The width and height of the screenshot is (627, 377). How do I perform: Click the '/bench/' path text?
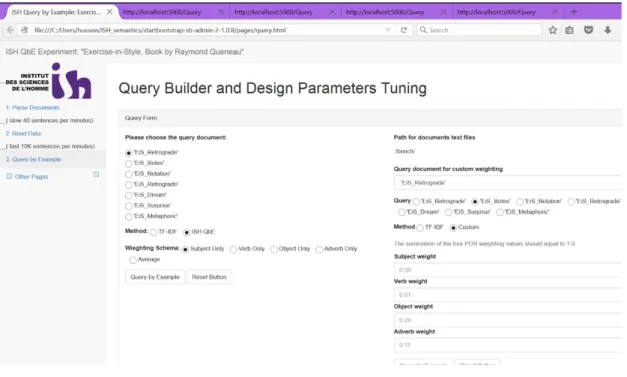[405, 152]
